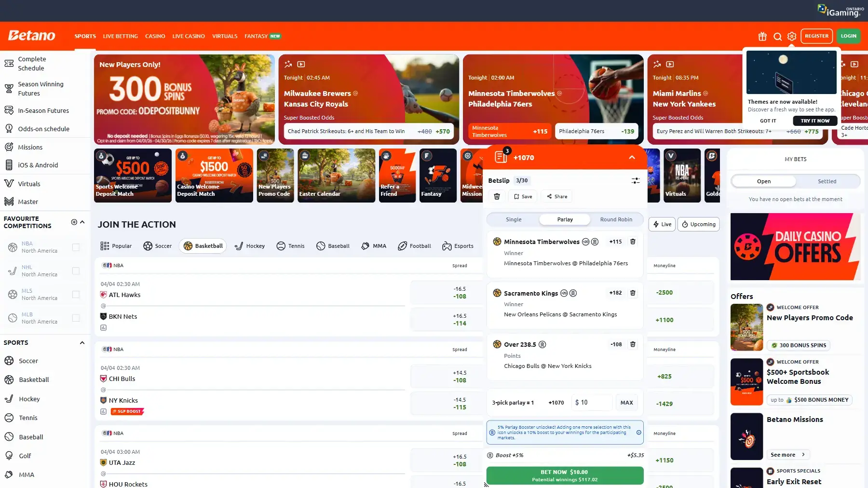Open stats icon under NY Knicks
This screenshot has height=488, width=868.
[x=103, y=411]
